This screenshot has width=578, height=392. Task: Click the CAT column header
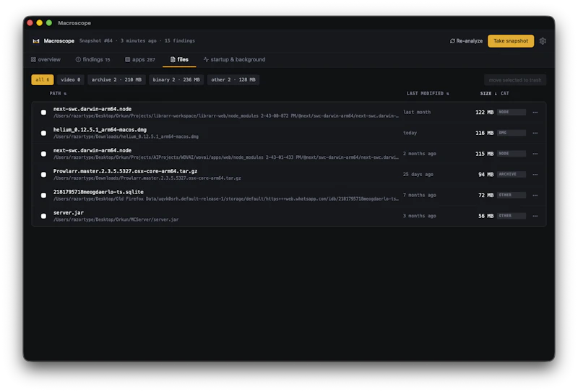tap(504, 94)
